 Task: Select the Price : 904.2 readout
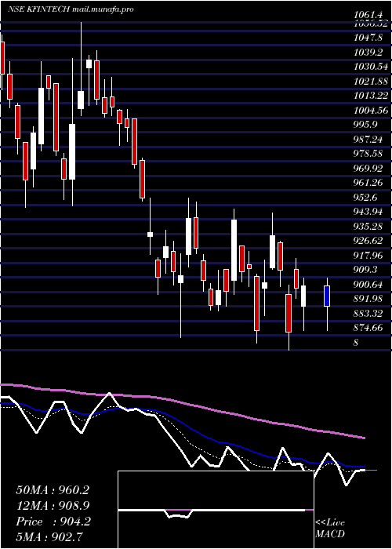(53, 522)
